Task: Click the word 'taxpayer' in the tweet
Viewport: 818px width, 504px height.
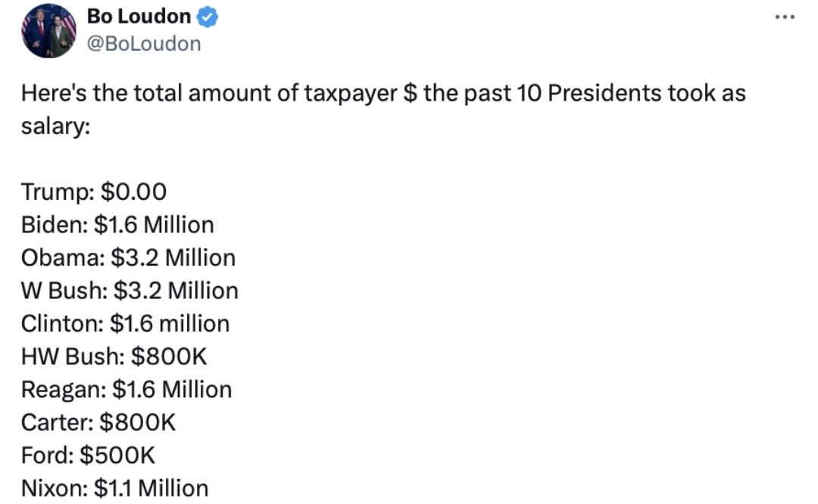Action: [351, 94]
